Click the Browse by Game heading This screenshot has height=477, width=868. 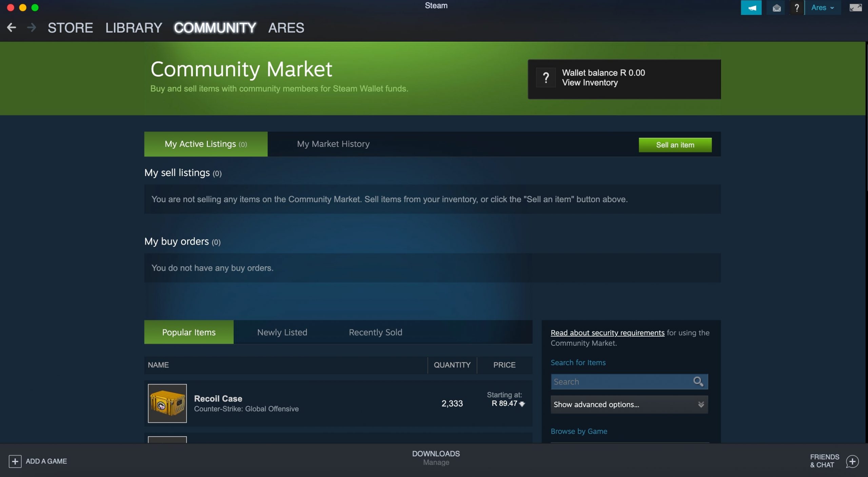point(579,431)
